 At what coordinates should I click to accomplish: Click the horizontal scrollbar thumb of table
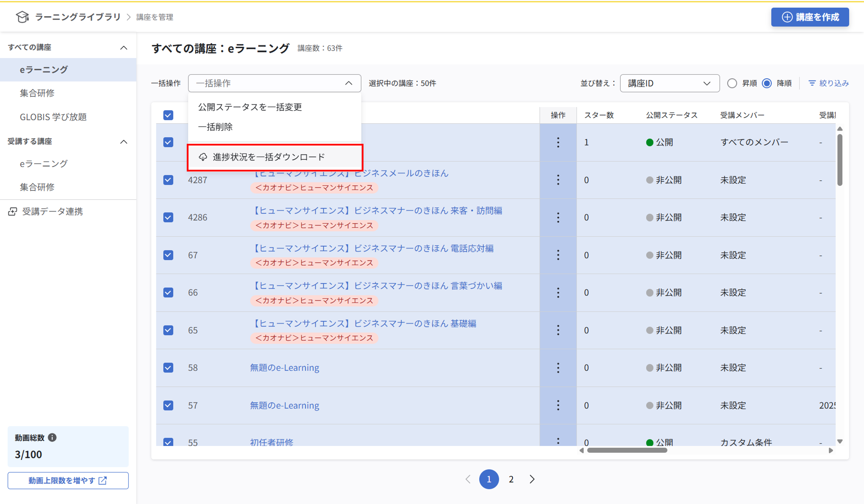pyautogui.click(x=627, y=450)
